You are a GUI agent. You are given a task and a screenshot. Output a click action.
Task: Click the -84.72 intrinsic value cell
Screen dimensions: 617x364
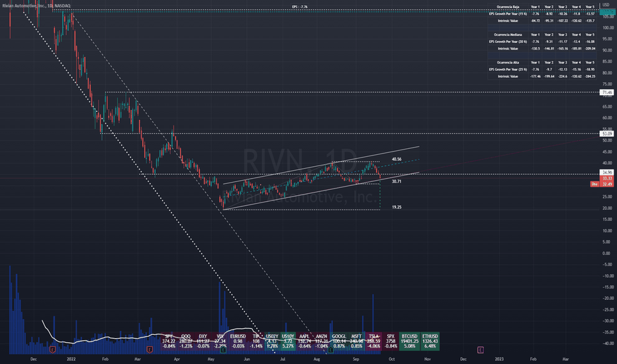tap(535, 21)
